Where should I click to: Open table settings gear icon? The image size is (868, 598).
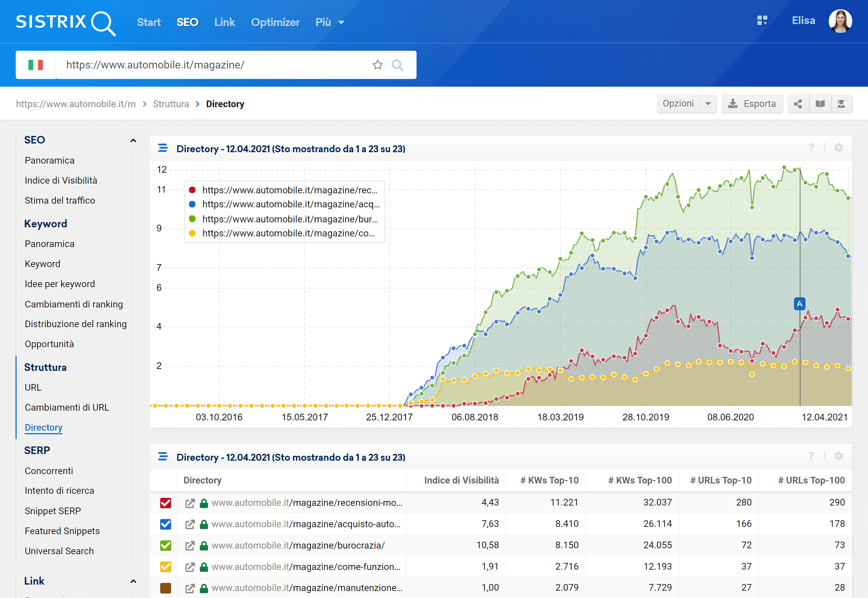click(x=839, y=456)
